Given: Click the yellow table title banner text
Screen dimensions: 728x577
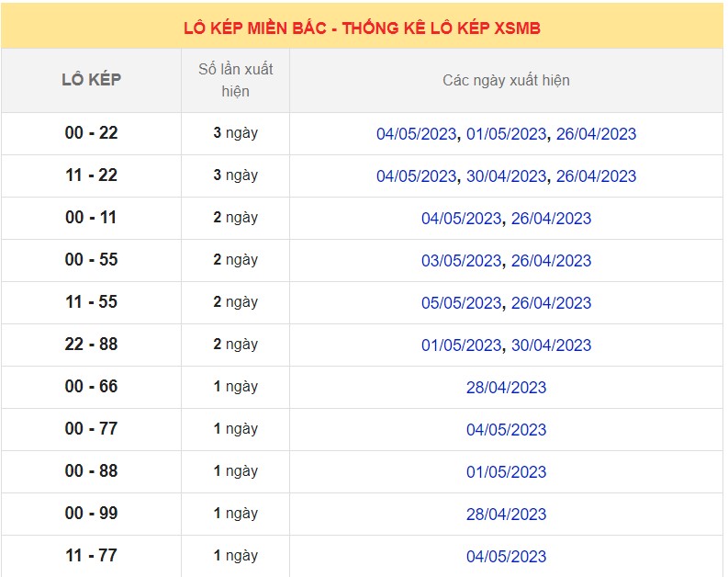Looking at the screenshot, I should point(362,28).
